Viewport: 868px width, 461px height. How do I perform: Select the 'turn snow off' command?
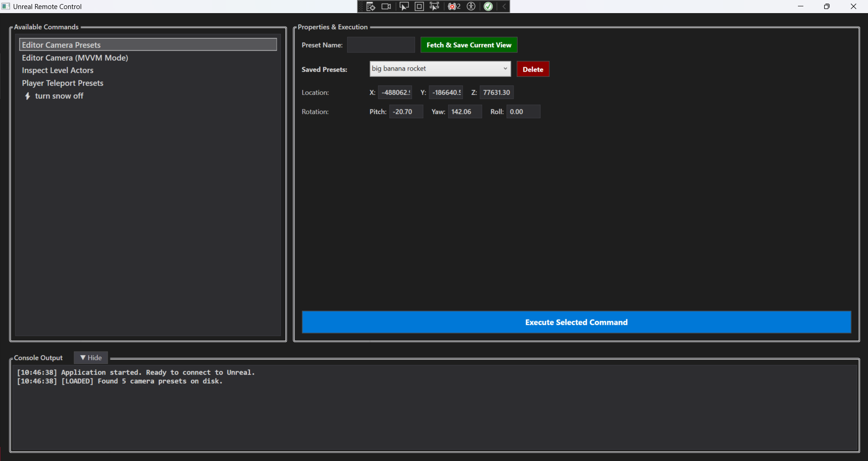59,96
